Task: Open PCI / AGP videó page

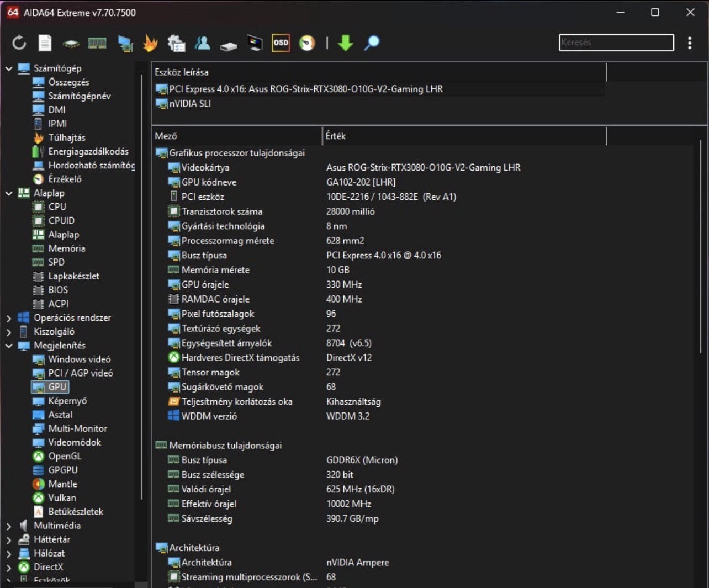Action: 81,373
